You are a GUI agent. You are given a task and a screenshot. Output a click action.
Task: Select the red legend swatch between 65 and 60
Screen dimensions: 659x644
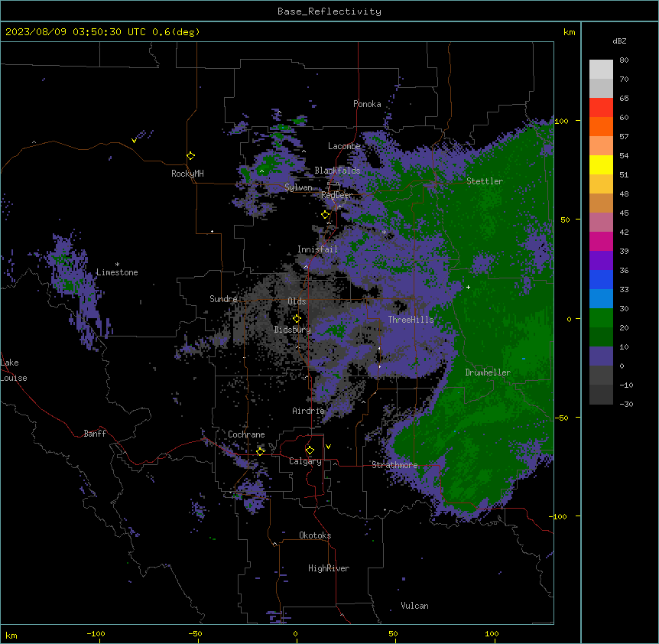click(601, 108)
